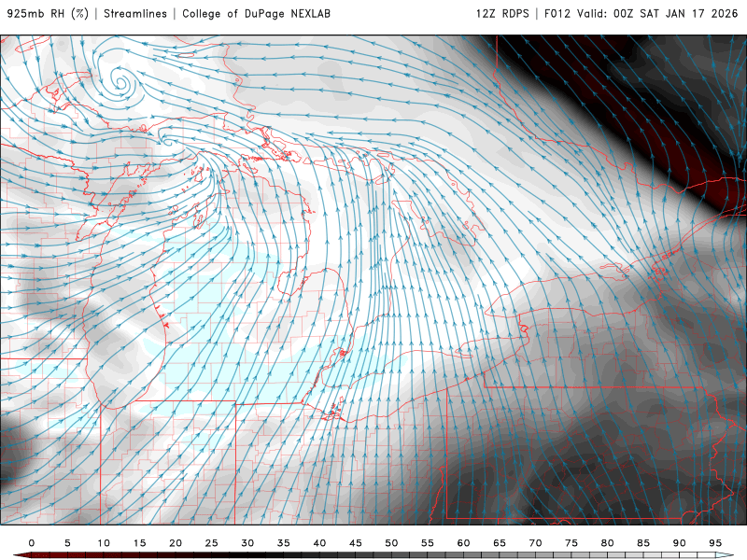Click the colorbar label "55"
This screenshot has width=747, height=560.
click(428, 543)
